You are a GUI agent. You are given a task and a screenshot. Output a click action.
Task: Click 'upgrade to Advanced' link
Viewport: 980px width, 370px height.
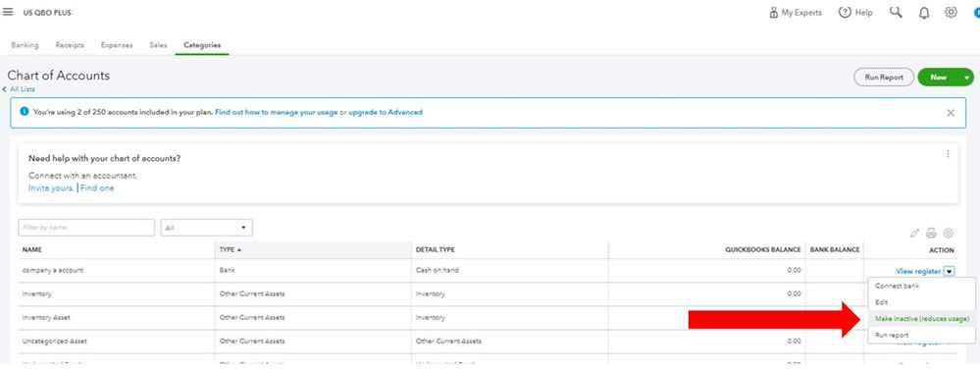click(x=385, y=113)
